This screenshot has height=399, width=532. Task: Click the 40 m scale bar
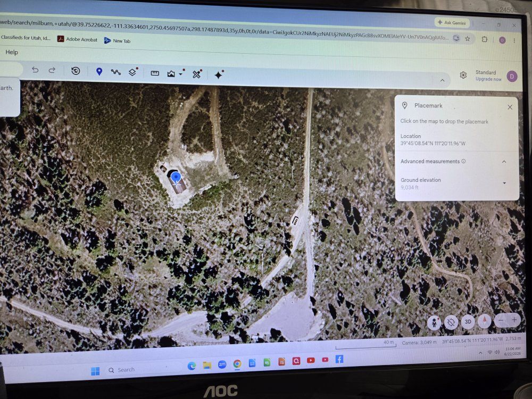[366, 345]
